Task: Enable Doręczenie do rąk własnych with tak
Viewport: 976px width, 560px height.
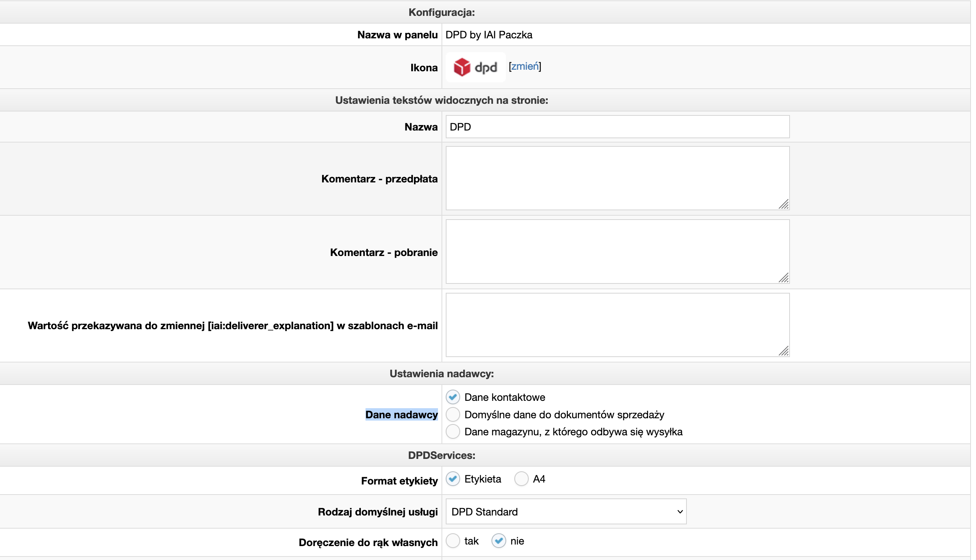Action: tap(452, 541)
